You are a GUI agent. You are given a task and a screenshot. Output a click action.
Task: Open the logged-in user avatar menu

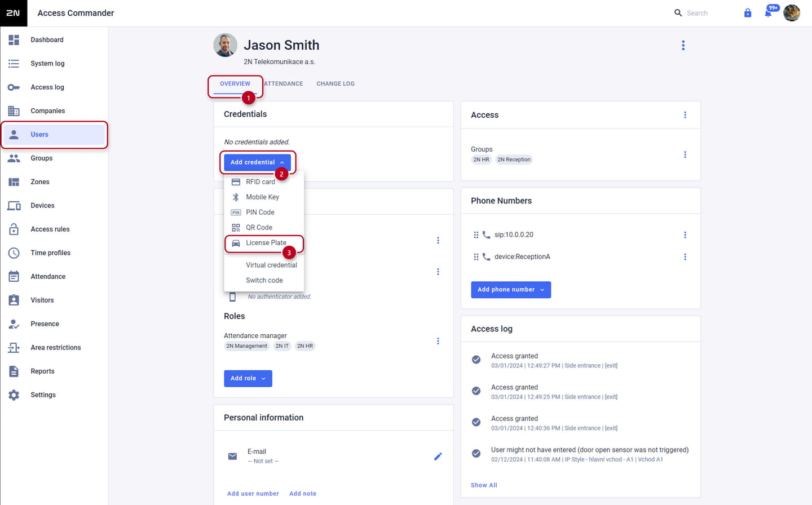792,13
